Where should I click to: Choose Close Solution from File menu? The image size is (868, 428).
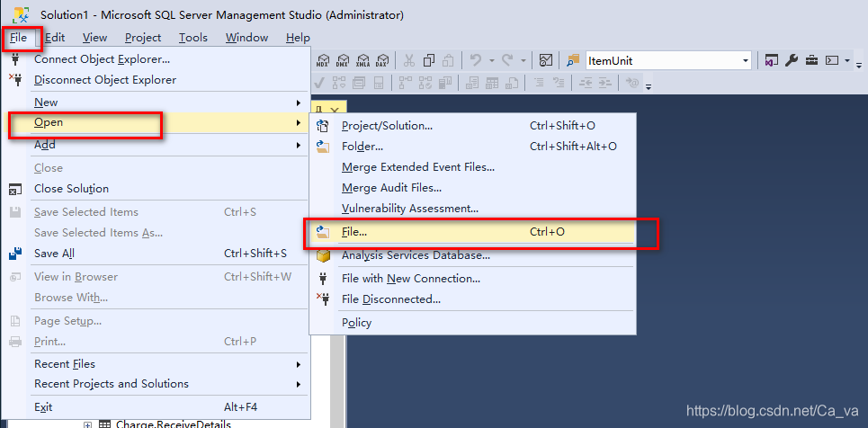click(157, 189)
